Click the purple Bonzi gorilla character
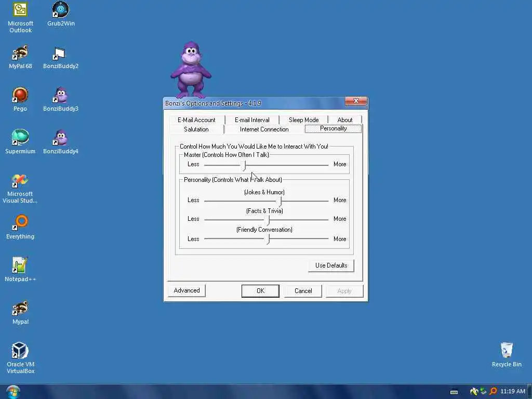The height and width of the screenshot is (399, 532). click(x=191, y=70)
